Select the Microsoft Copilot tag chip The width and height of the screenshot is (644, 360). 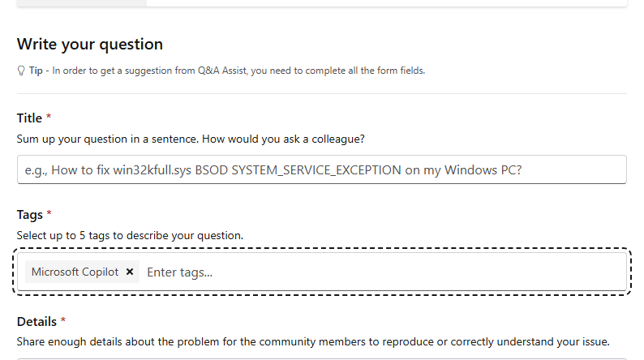pyautogui.click(x=75, y=272)
